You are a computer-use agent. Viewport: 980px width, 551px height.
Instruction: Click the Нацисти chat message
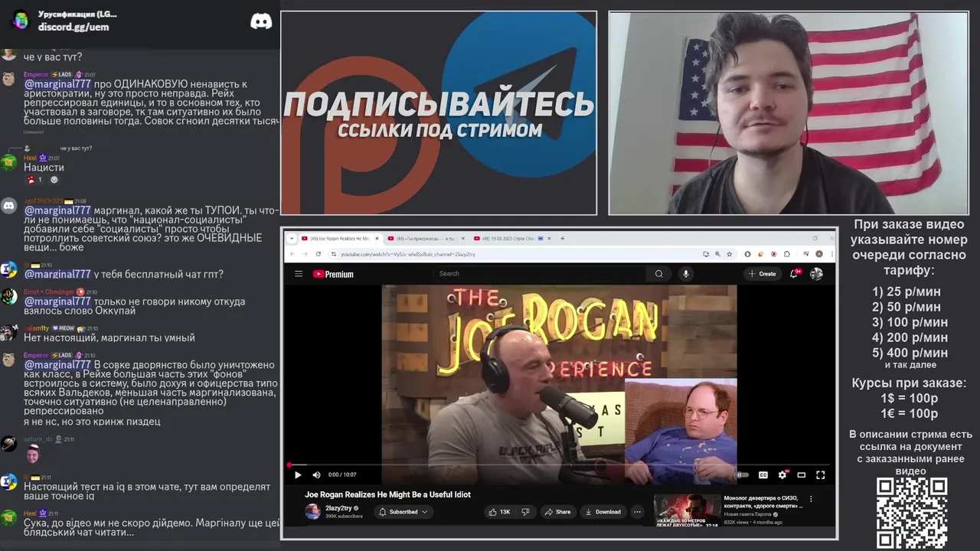tap(44, 167)
